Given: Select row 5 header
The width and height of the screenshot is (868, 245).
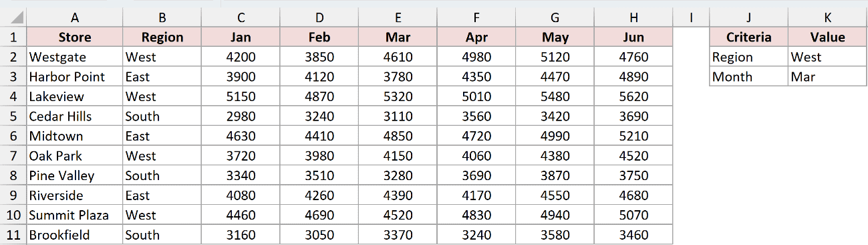Looking at the screenshot, I should click(13, 116).
